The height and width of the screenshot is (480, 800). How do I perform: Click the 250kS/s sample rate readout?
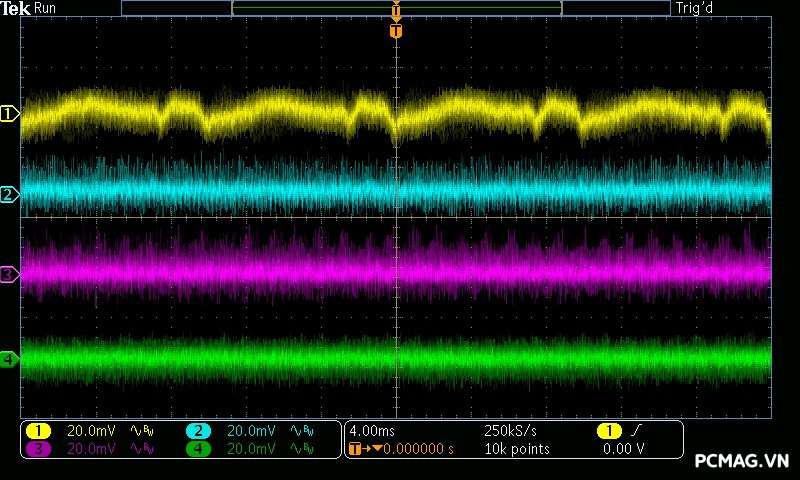(510, 431)
